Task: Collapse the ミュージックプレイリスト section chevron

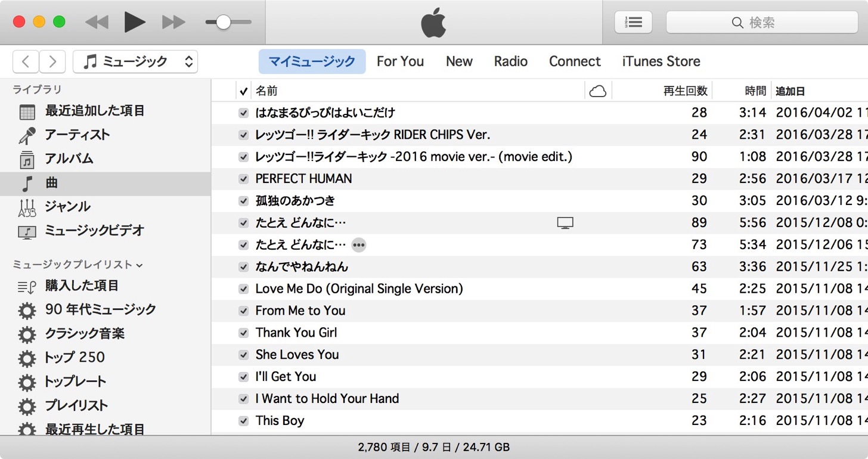Action: pos(139,265)
